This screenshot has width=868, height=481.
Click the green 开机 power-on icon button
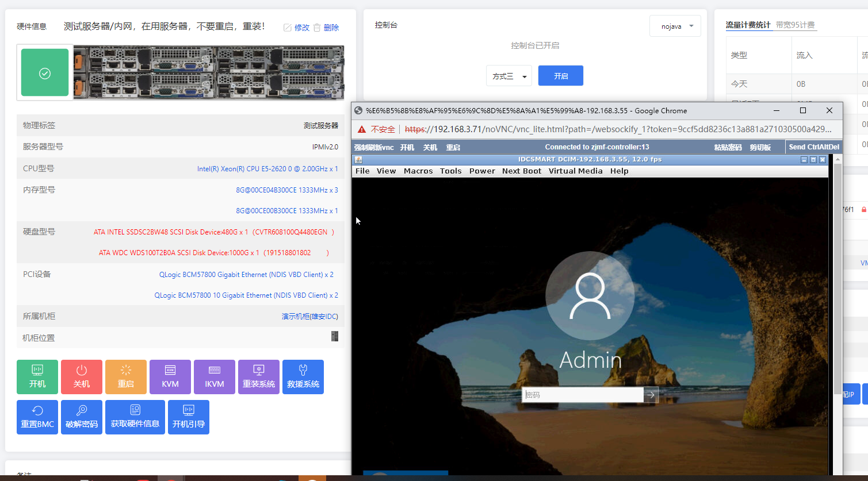point(37,376)
